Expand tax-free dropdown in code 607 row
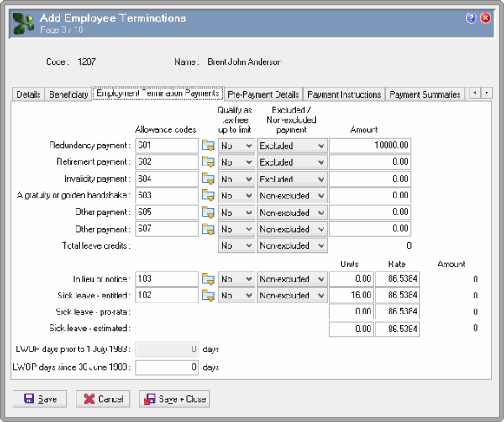The height and width of the screenshot is (422, 504). 237,229
